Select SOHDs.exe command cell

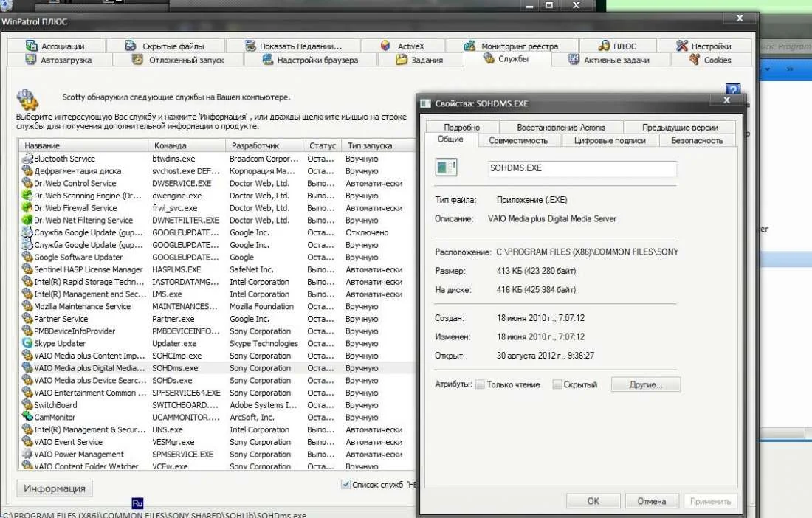[x=172, y=380]
